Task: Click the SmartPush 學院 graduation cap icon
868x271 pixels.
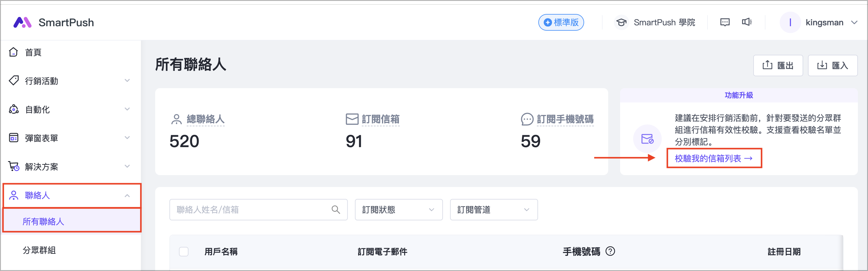Action: pos(621,23)
